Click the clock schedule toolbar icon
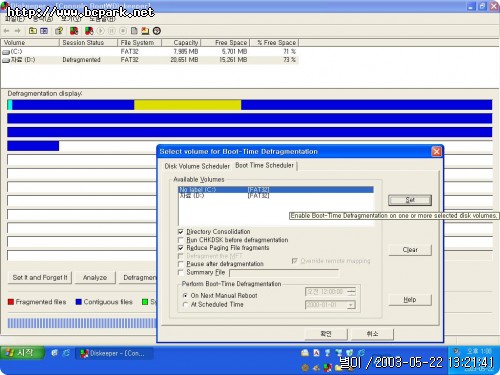This screenshot has width=500, height=375. point(157,31)
